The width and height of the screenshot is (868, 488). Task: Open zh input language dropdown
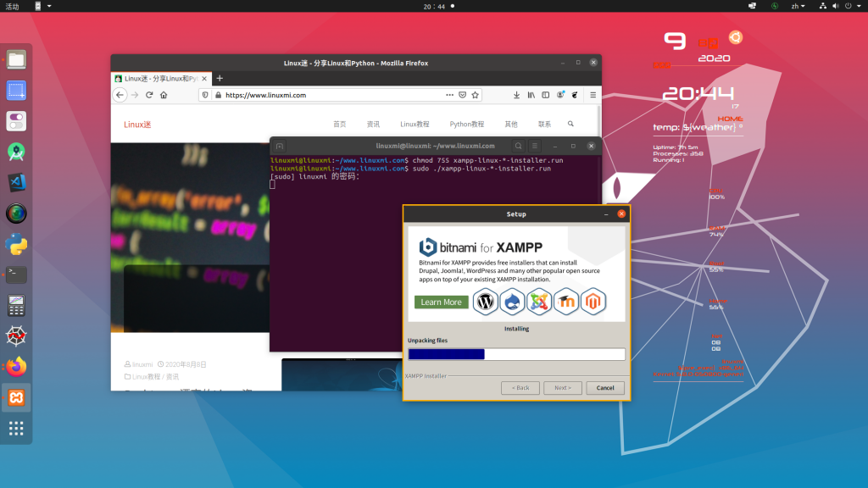tap(798, 6)
